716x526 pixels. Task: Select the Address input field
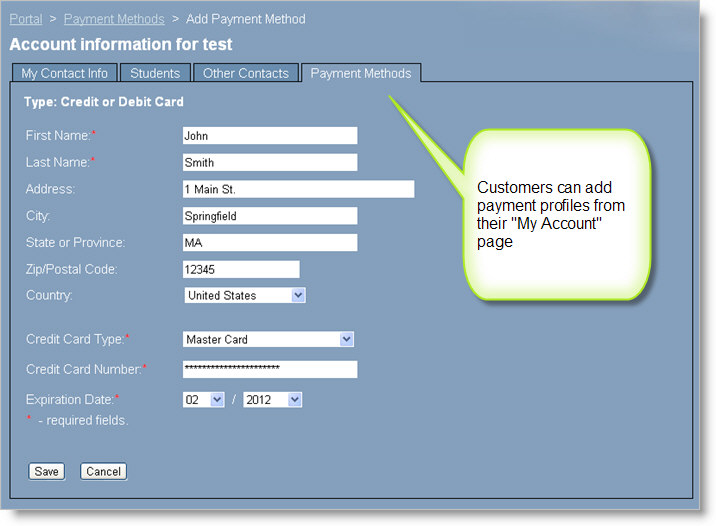point(299,189)
